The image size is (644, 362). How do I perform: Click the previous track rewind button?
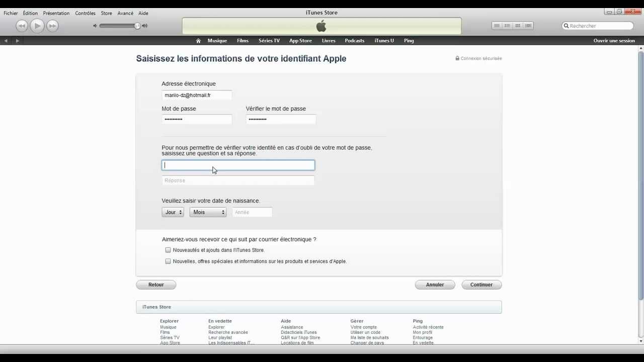click(22, 26)
